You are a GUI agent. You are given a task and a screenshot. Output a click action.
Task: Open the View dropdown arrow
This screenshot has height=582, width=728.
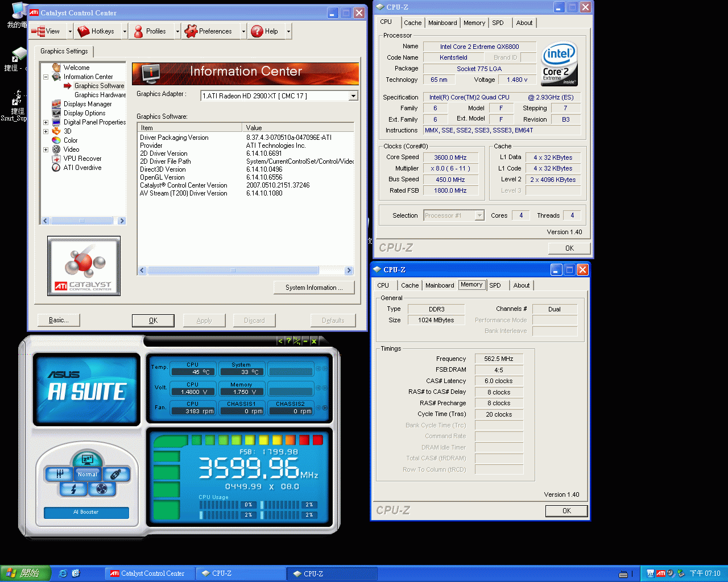(70, 31)
